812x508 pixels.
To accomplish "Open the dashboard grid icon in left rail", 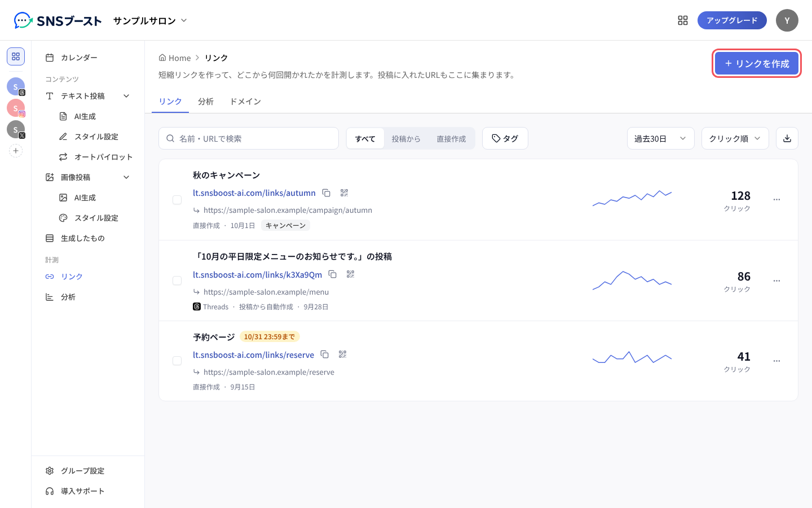I will pos(16,56).
